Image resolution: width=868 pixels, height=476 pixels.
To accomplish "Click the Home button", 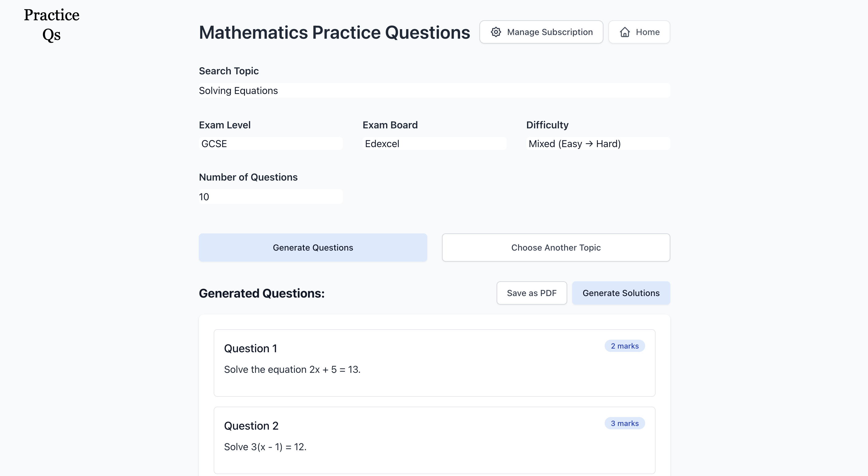I will click(639, 32).
